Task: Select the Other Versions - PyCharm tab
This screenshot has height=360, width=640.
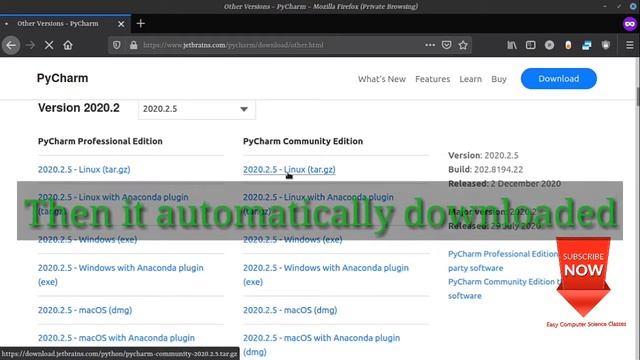Action: click(x=65, y=24)
